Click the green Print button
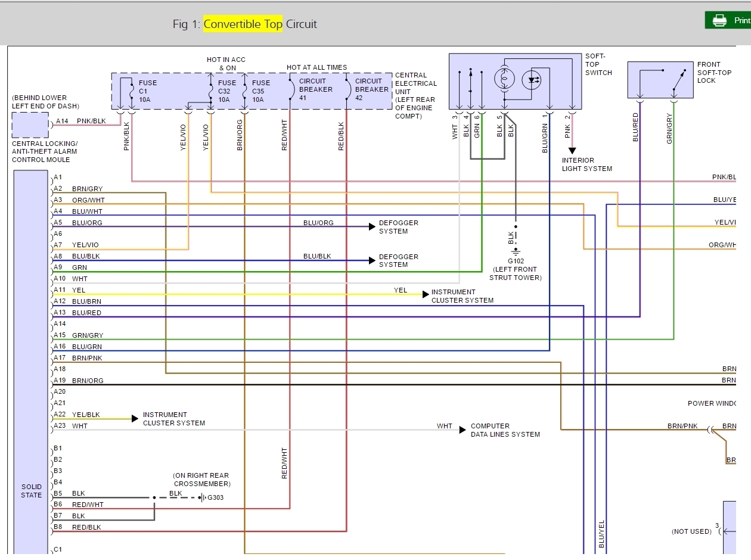Viewport: 751px width, 560px height. point(728,20)
